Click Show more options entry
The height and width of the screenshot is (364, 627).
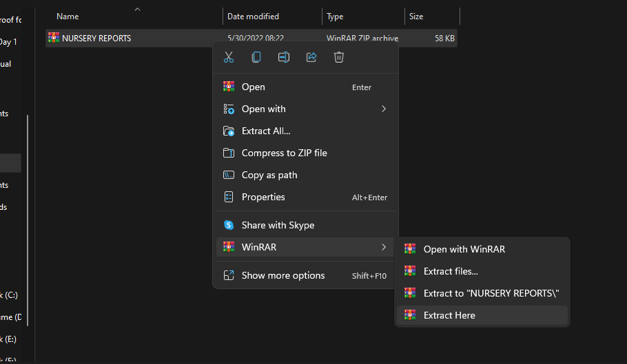[283, 275]
